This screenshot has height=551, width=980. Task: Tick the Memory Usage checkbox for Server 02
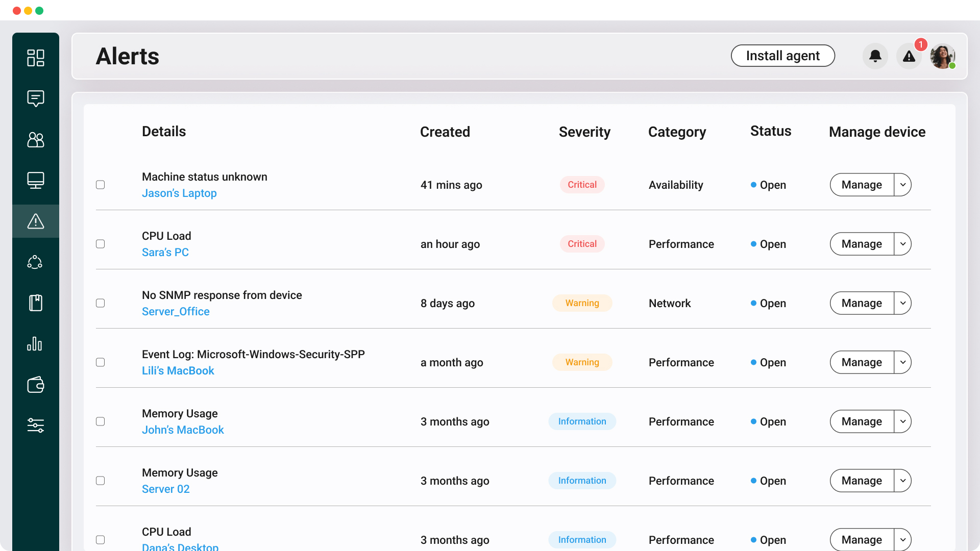click(x=100, y=481)
